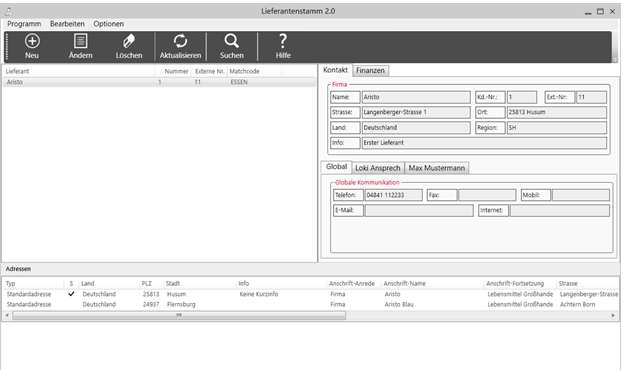Open the Optionen menu
Image resolution: width=621 pixels, height=370 pixels.
point(109,24)
